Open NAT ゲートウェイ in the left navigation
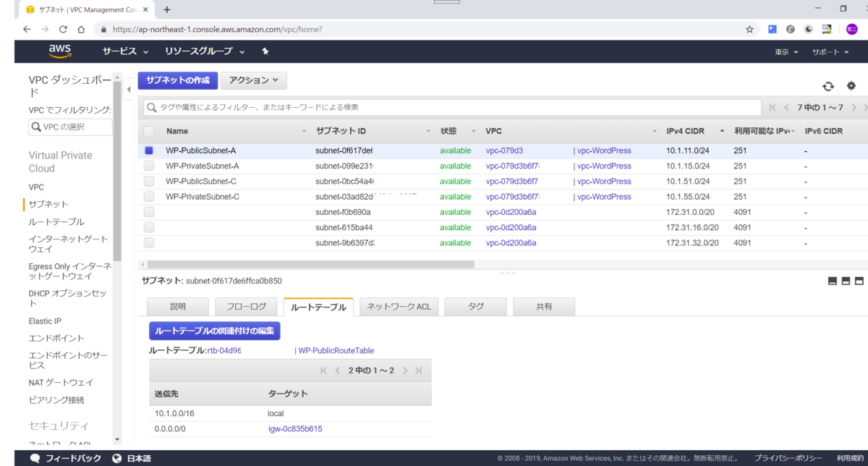This screenshot has width=868, height=466. point(61,382)
